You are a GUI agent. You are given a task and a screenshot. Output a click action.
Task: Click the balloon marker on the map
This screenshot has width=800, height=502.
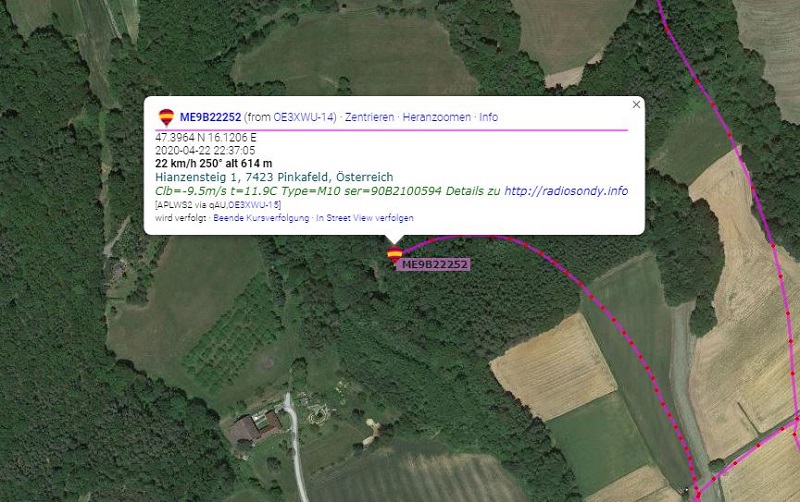pyautogui.click(x=394, y=254)
